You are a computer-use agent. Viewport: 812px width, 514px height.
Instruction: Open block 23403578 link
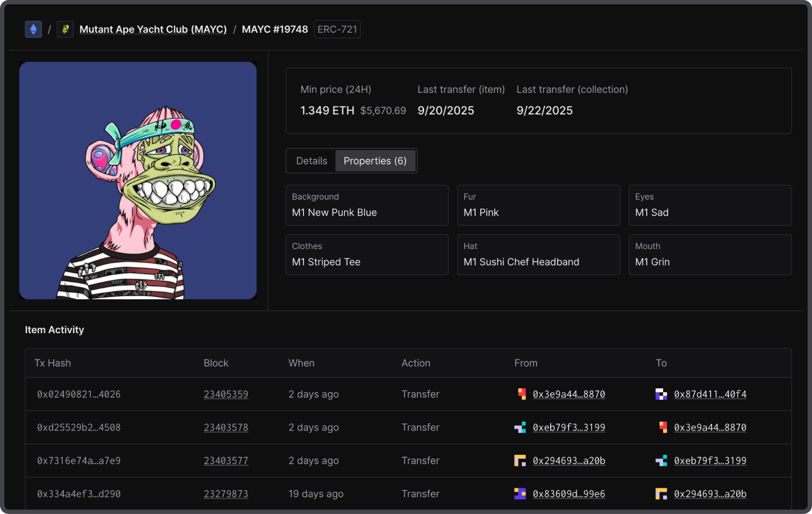[x=226, y=428]
